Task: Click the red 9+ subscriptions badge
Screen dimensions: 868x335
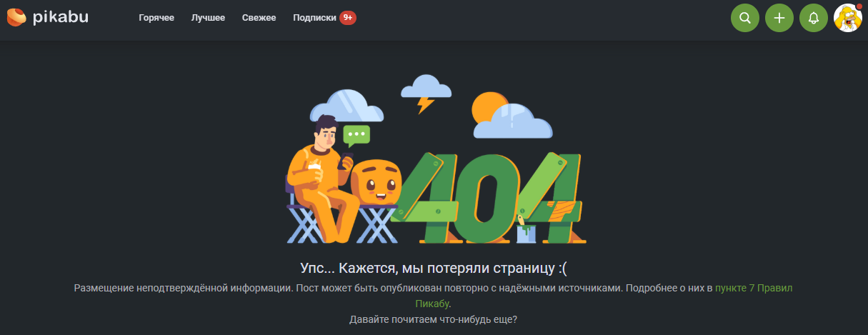Action: [348, 18]
